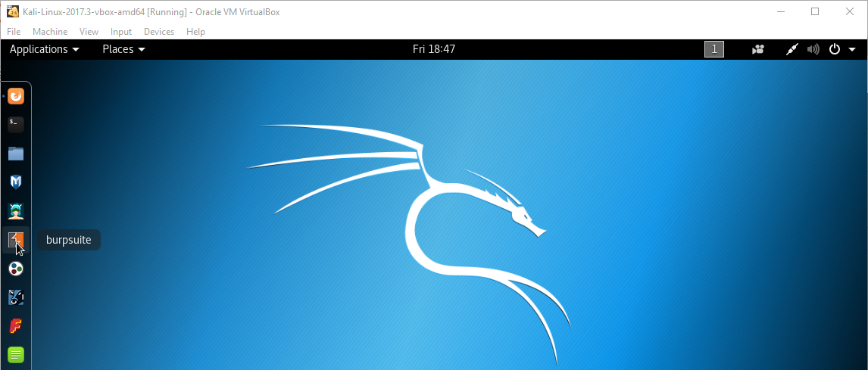Screen dimensions: 868x370
Task: Open the Devices menu
Action: [158, 32]
